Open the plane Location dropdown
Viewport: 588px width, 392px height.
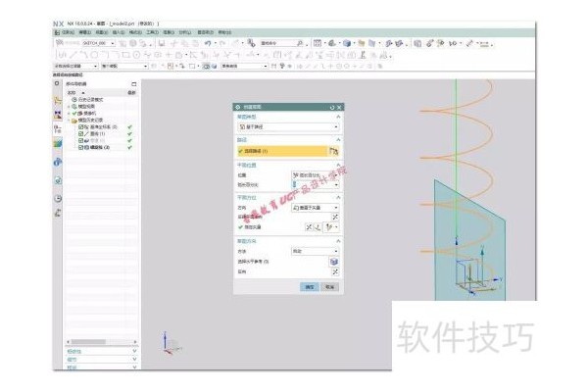pos(316,175)
